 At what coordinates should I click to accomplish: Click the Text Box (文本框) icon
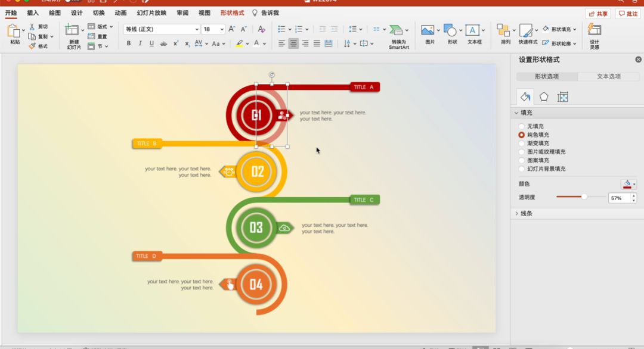[472, 30]
